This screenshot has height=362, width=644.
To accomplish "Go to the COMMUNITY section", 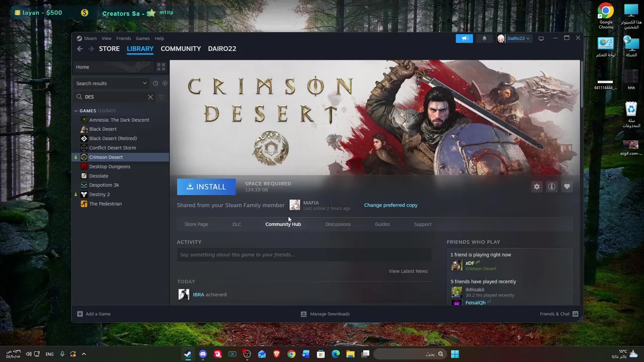I will [181, 49].
